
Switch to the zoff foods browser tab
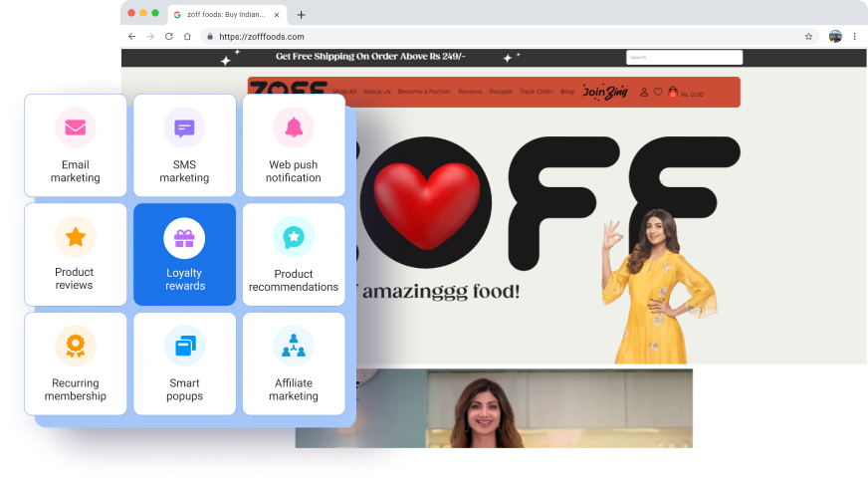(227, 15)
